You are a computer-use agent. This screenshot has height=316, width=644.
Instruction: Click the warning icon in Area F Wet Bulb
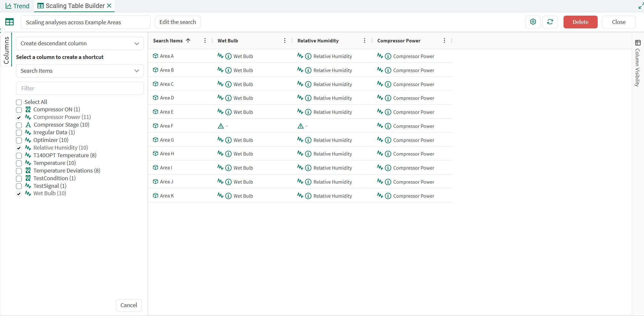[x=221, y=126]
